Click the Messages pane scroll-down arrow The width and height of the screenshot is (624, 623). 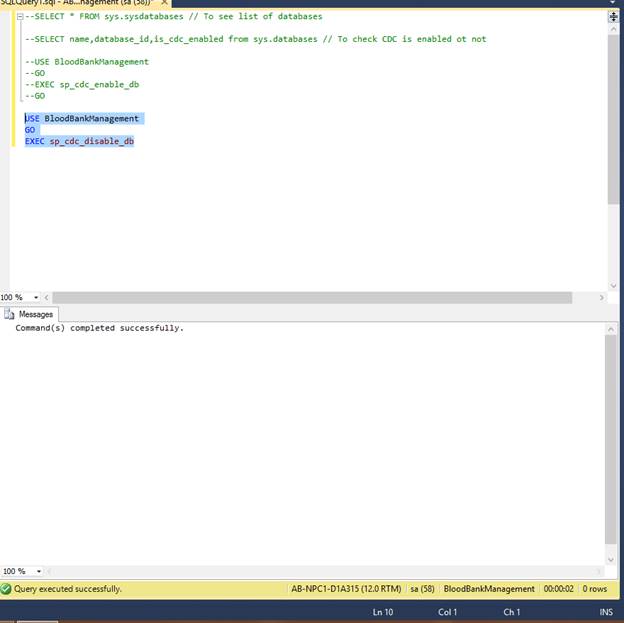[x=611, y=559]
